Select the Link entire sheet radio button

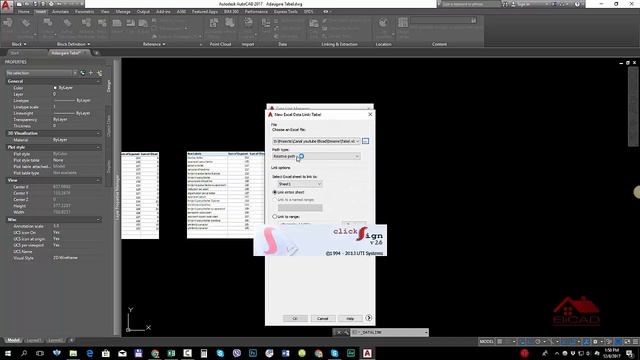[275, 192]
